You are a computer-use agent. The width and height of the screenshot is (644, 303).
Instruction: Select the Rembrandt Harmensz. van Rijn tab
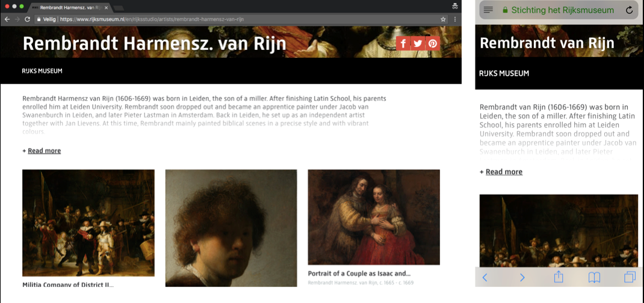[70, 7]
